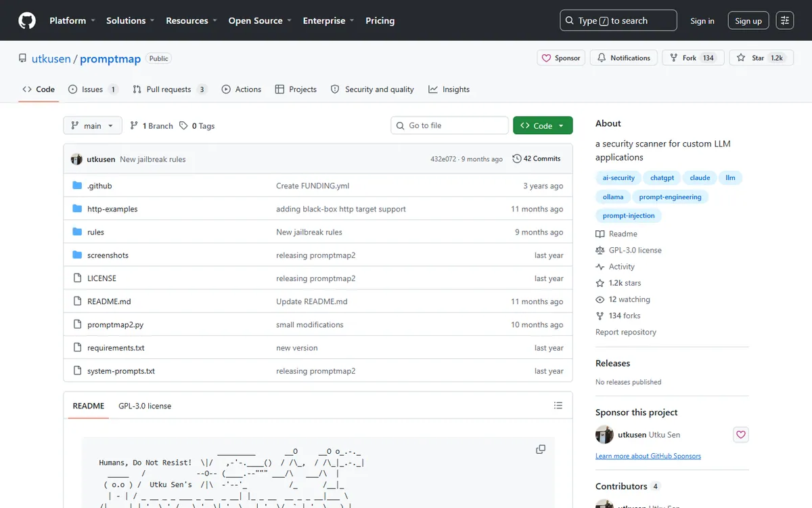The height and width of the screenshot is (508, 812).
Task: Click the rules folder icon
Action: pos(76,232)
